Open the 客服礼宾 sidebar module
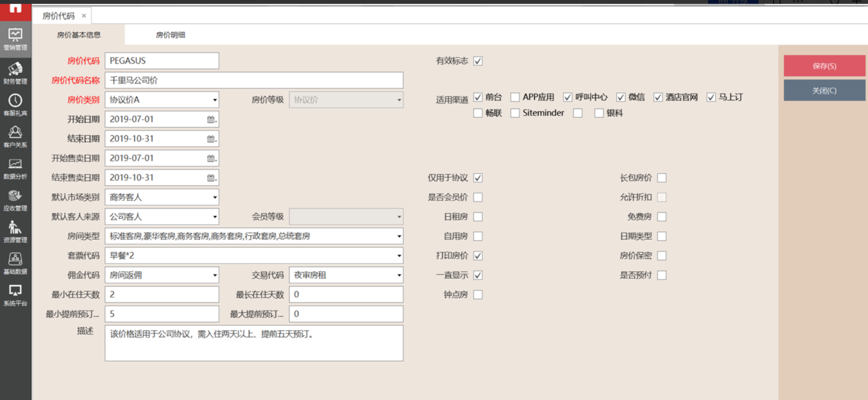Image resolution: width=868 pixels, height=400 pixels. [x=15, y=105]
